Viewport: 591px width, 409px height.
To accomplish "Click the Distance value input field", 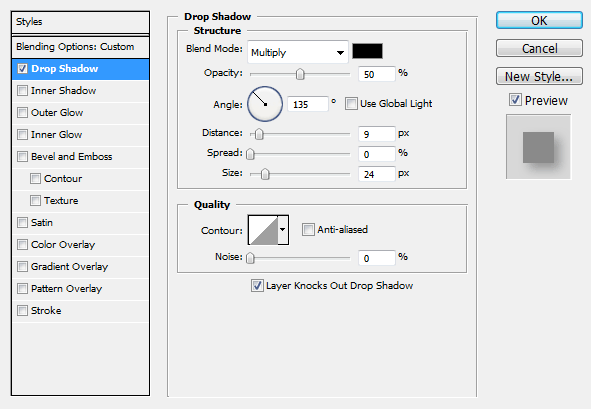I will tap(377, 134).
